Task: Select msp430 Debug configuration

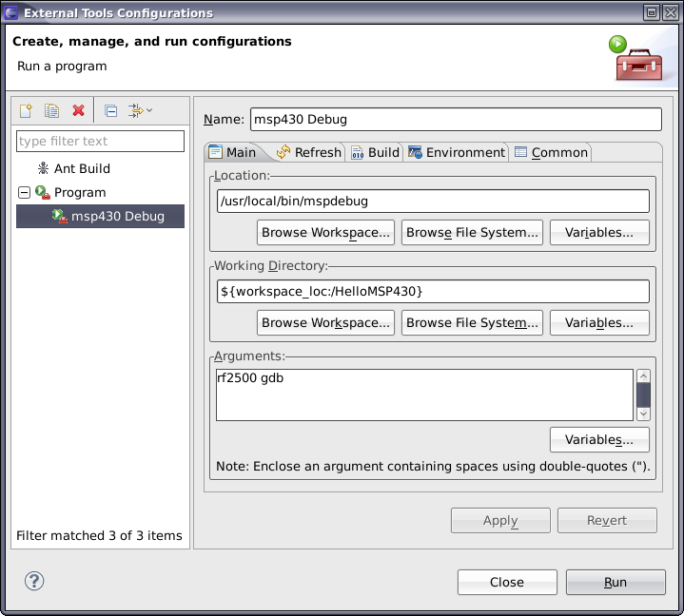Action: click(x=100, y=216)
